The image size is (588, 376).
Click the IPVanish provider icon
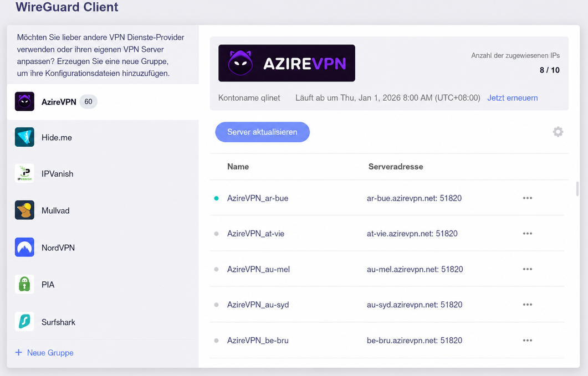pyautogui.click(x=24, y=173)
